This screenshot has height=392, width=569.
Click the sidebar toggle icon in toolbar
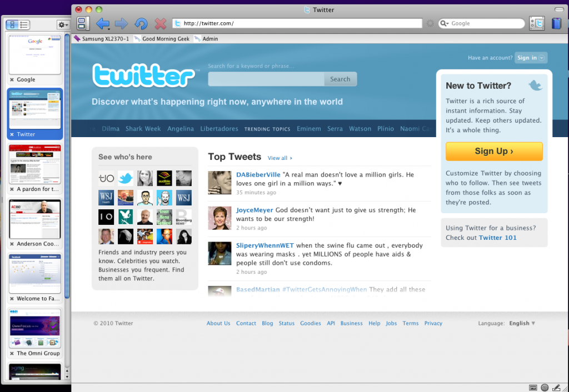tap(83, 23)
